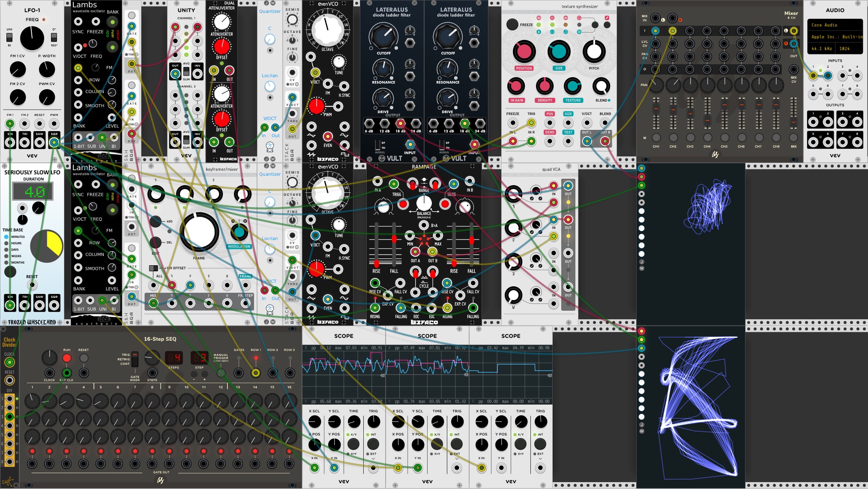
Task: Click the step minus button on 16-Step SEQ
Action: (x=194, y=374)
